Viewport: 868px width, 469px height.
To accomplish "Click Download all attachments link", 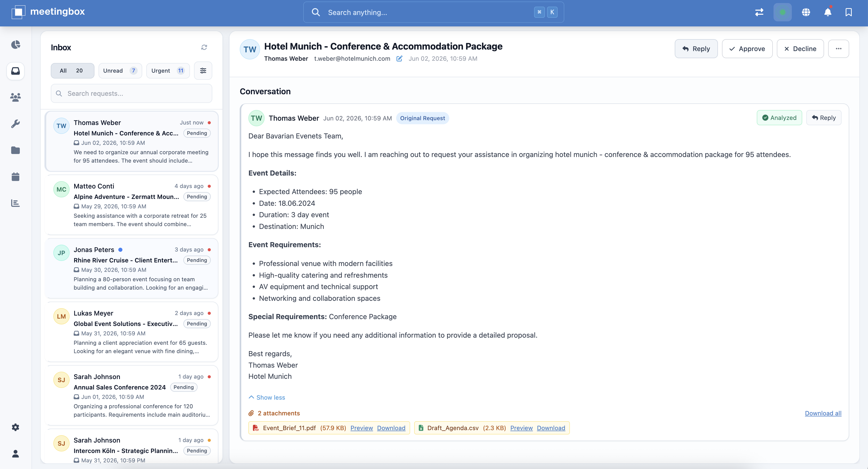I will pyautogui.click(x=823, y=413).
